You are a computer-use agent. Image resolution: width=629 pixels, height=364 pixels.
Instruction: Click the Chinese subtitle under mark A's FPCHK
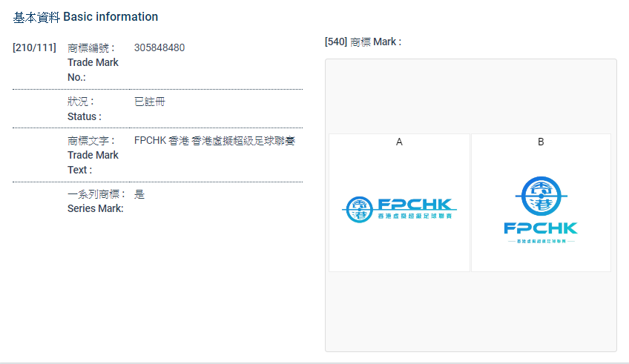tap(415, 216)
